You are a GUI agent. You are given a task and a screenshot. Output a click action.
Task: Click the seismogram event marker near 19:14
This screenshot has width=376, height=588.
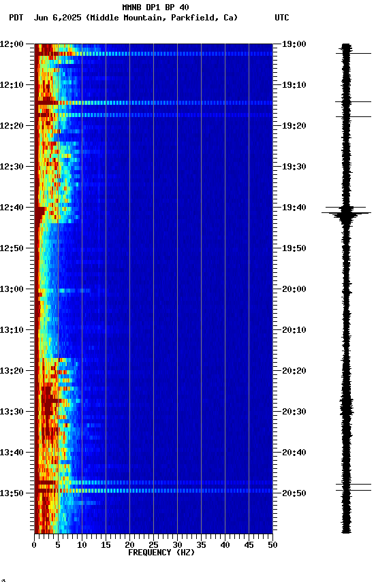click(353, 101)
